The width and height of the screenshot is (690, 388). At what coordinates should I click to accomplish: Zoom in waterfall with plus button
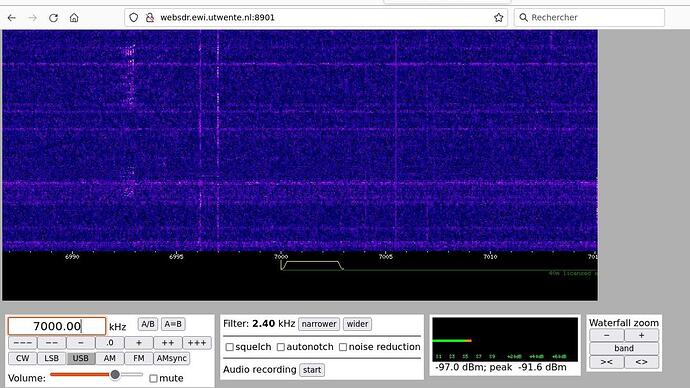[x=641, y=335]
